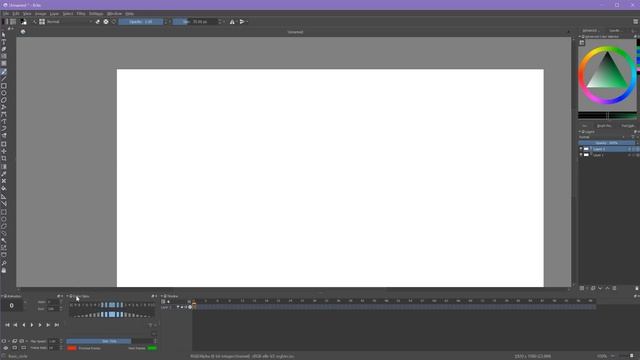Step to the previous animation frame
This screenshot has height=360, width=640.
coord(24,325)
